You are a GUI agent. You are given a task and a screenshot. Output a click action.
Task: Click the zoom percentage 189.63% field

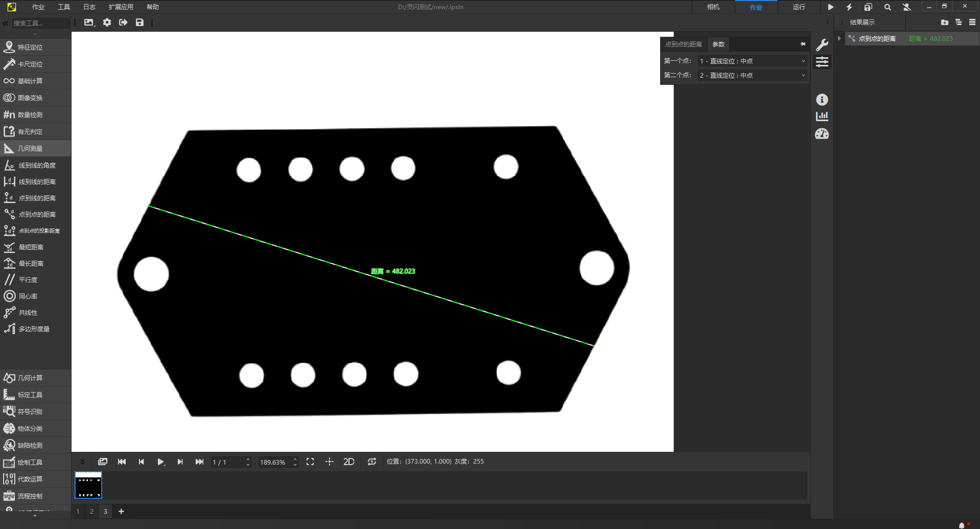[275, 462]
